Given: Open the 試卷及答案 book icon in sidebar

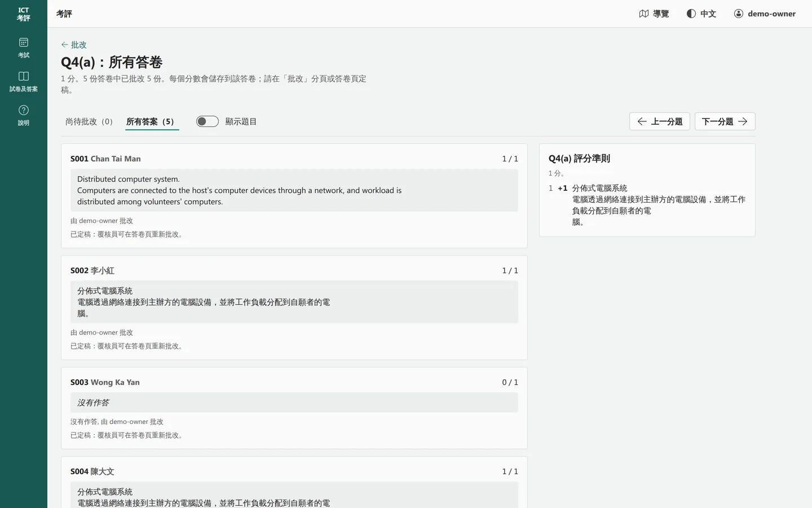Looking at the screenshot, I should [24, 82].
